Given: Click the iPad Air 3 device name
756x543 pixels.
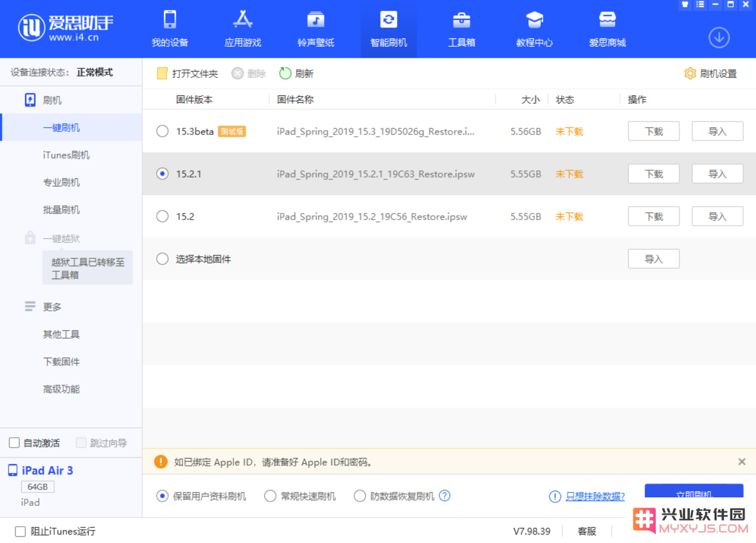Looking at the screenshot, I should [x=47, y=471].
